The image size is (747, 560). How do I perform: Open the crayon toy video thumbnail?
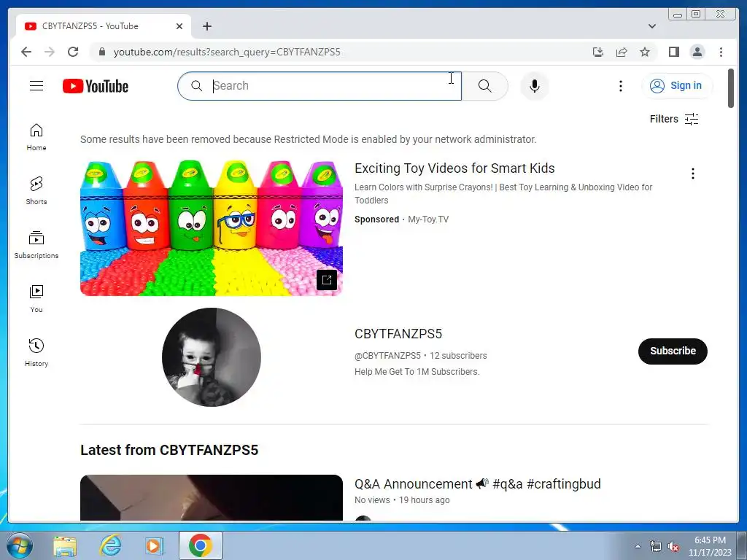point(212,228)
